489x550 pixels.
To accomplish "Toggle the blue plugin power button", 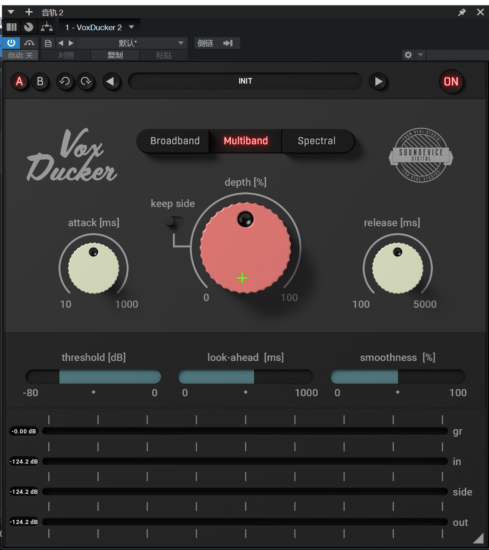I will coord(11,43).
